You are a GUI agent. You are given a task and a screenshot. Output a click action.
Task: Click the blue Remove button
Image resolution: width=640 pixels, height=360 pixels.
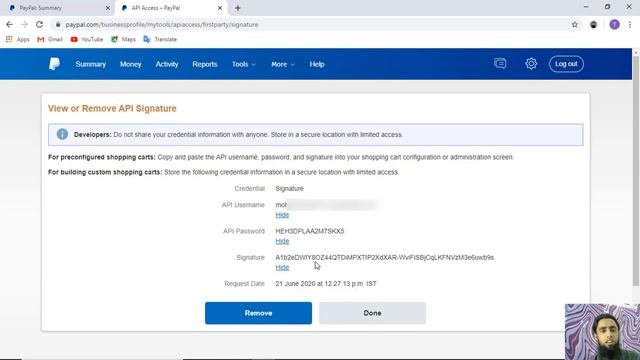pyautogui.click(x=258, y=313)
